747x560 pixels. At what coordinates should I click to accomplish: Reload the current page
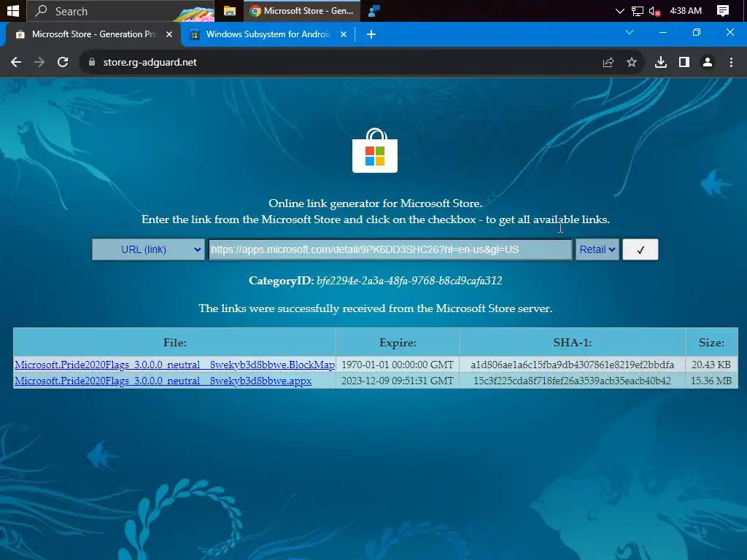[63, 62]
